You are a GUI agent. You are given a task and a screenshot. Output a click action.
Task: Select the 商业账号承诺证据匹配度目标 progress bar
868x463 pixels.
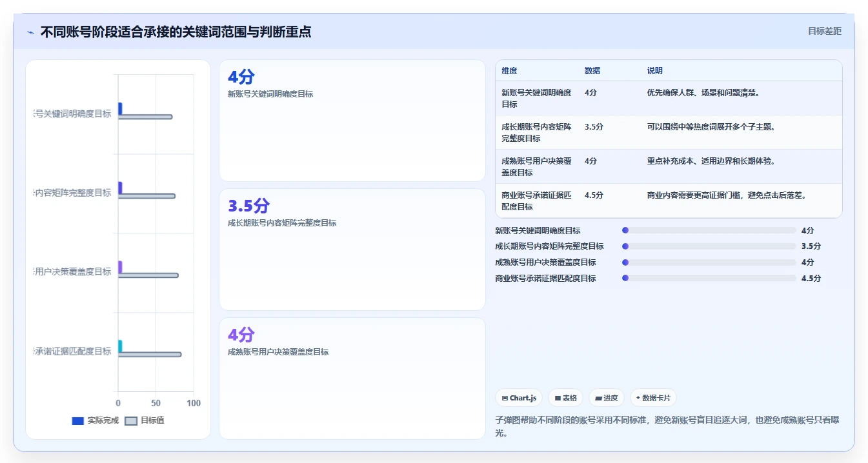point(709,279)
